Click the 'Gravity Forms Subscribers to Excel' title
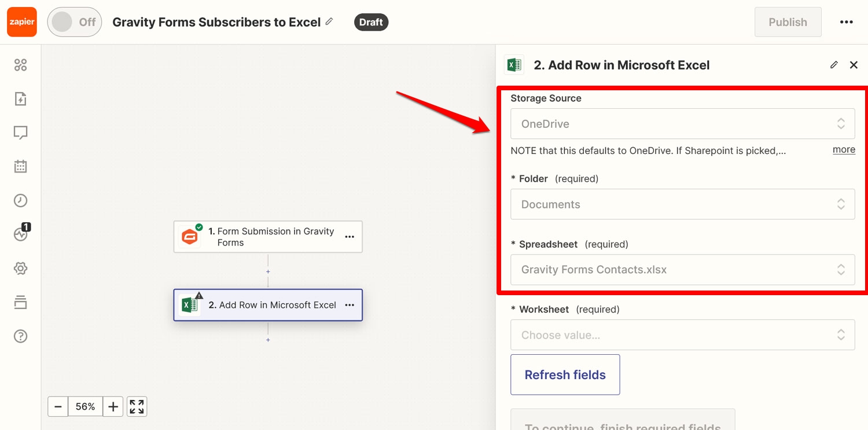868x430 pixels. coord(216,22)
